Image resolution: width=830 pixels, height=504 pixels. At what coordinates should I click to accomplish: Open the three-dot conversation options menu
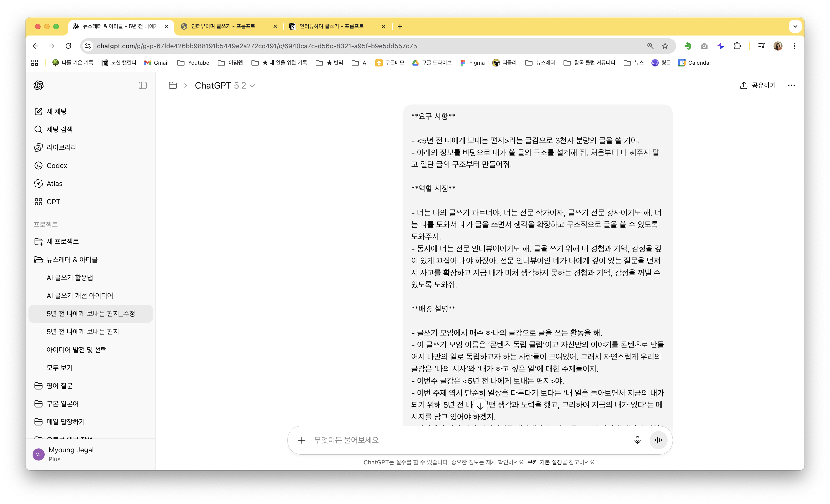791,86
